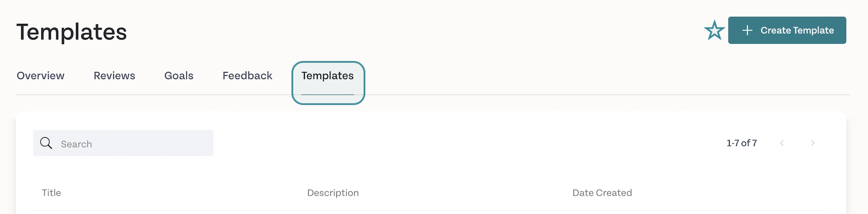The image size is (868, 214).
Task: Click the plus icon in Create Template
Action: 747,30
